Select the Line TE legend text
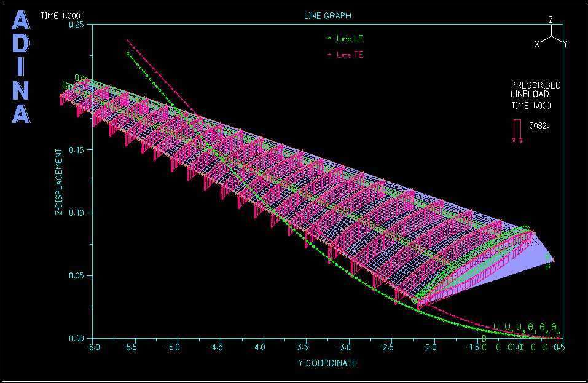 click(x=350, y=55)
